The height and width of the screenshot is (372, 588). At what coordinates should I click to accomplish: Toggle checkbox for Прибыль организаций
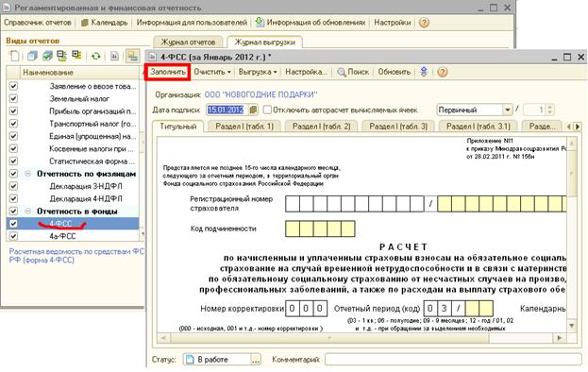(13, 111)
